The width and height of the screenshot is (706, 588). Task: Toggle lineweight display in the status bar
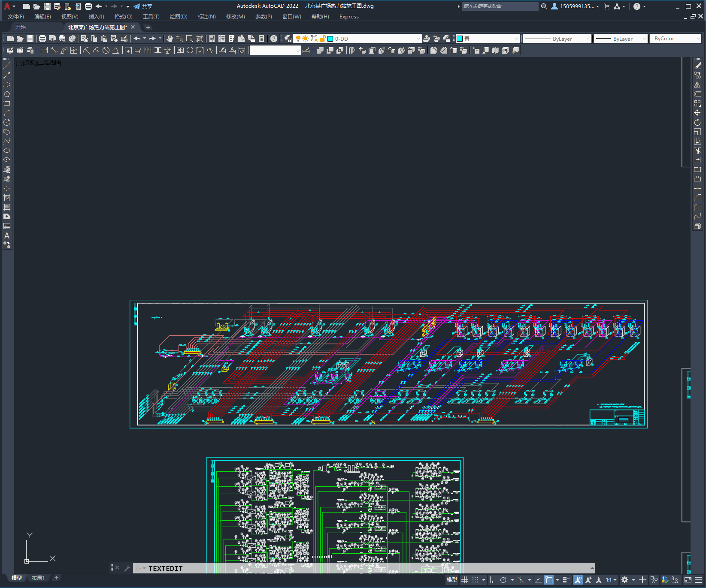pyautogui.click(x=567, y=580)
